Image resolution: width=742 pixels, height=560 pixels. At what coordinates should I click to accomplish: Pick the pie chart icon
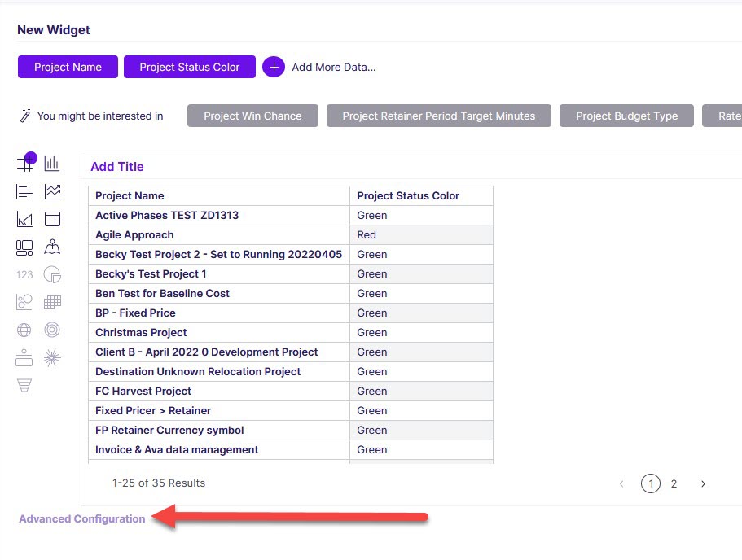[52, 274]
